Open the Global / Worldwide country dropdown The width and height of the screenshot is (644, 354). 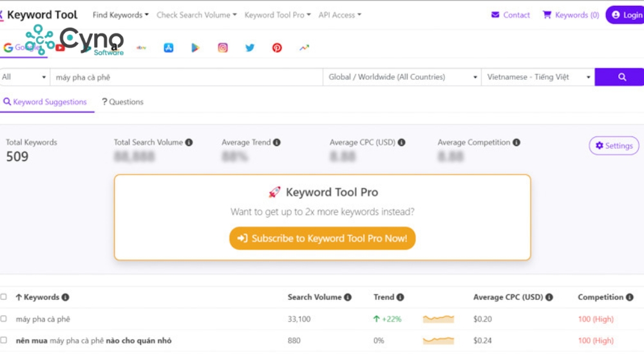pos(402,77)
